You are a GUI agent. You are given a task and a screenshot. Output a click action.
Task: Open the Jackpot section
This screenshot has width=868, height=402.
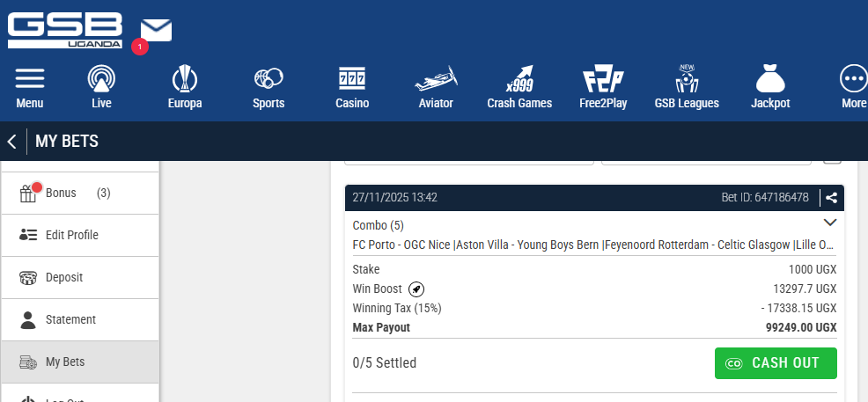770,87
